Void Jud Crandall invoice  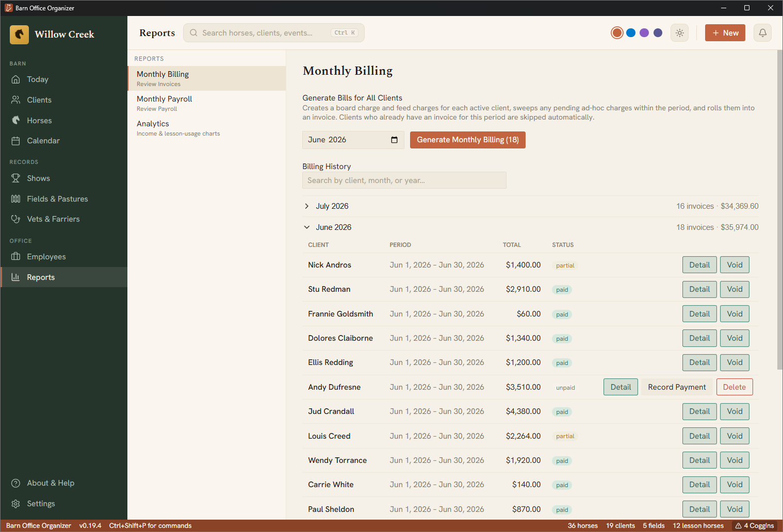(x=735, y=411)
